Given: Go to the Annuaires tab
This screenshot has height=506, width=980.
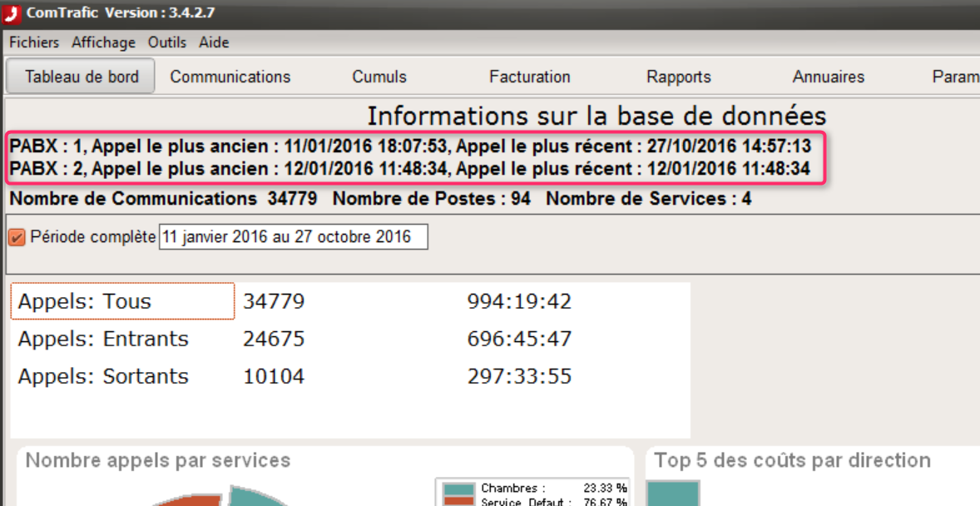Looking at the screenshot, I should tap(828, 77).
